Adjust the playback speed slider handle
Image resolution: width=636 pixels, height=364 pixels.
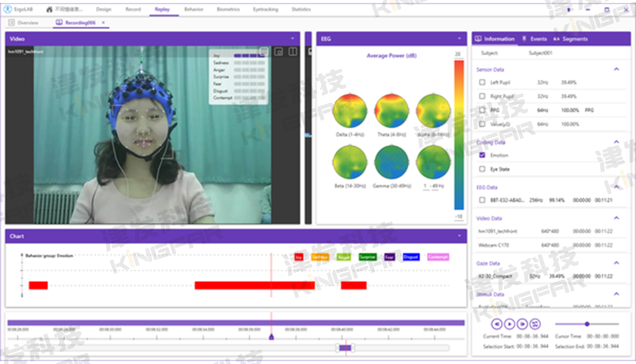[x=587, y=324]
